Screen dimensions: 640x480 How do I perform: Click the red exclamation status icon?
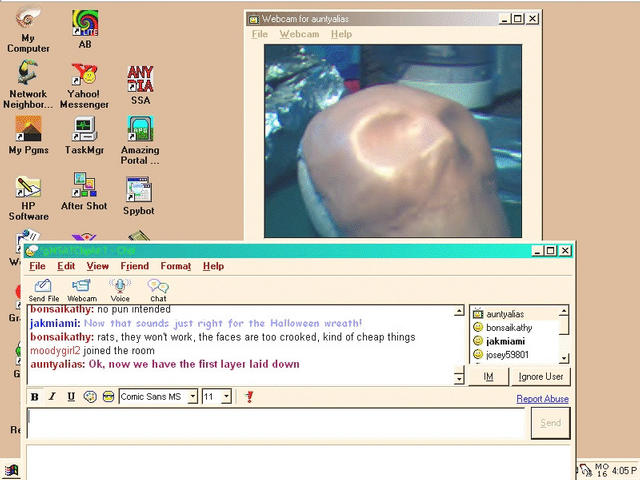[249, 397]
